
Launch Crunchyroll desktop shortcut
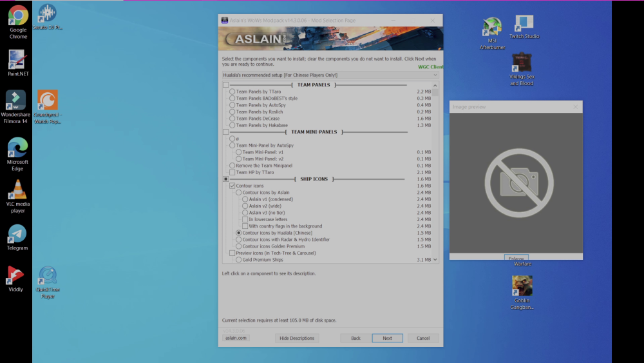coord(48,107)
